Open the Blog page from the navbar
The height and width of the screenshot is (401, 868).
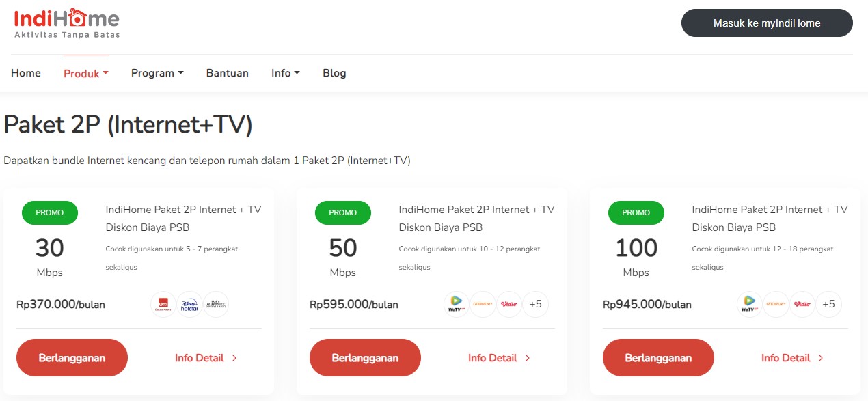coord(334,73)
